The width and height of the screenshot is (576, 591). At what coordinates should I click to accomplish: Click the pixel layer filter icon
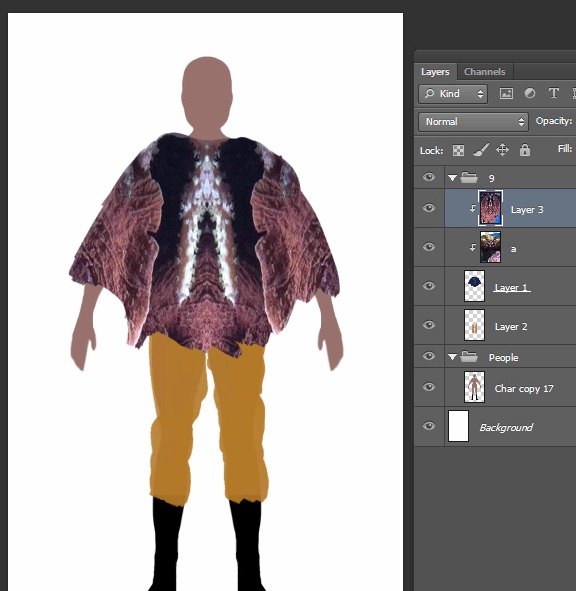coord(506,93)
